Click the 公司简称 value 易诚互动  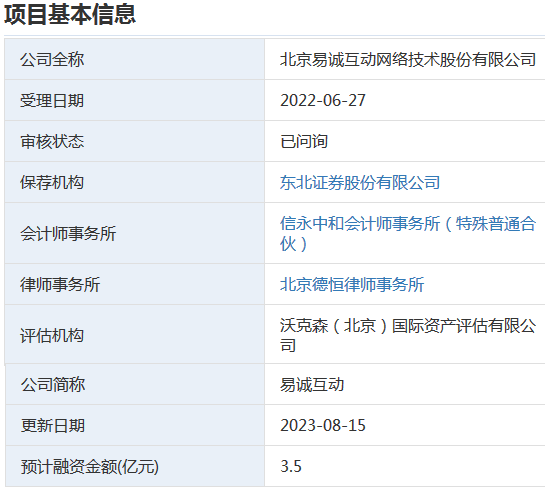tap(312, 385)
